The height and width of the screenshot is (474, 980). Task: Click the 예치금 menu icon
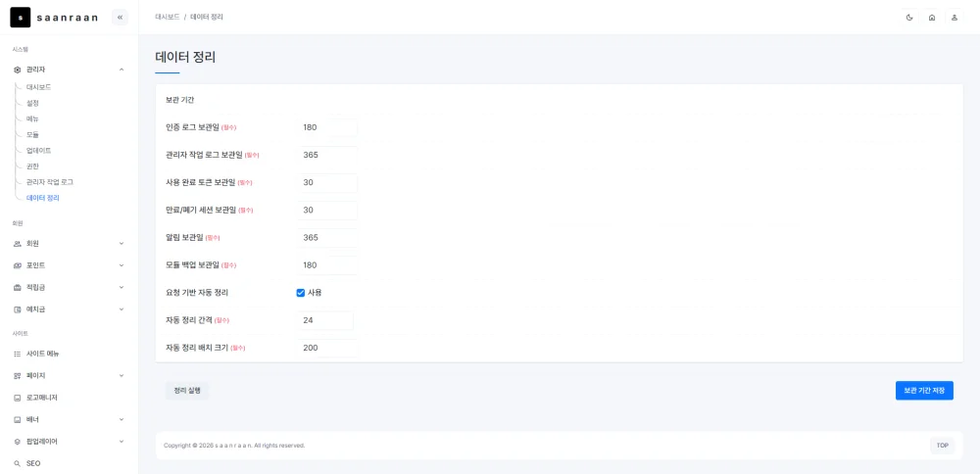[18, 309]
